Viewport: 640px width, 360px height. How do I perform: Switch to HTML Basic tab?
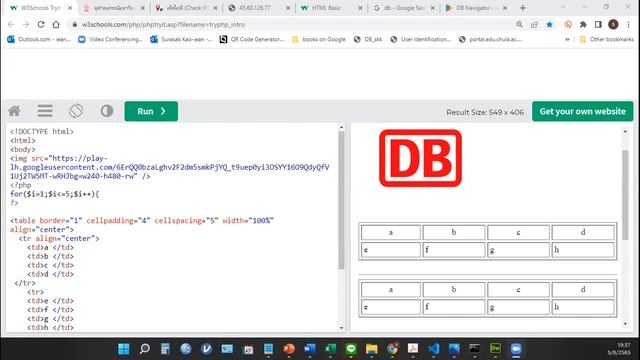[331, 8]
